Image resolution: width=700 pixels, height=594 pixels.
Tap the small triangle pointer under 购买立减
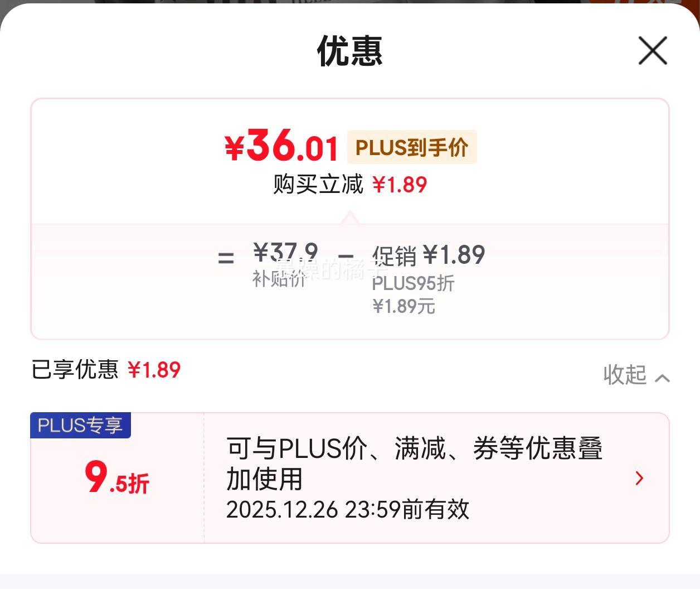click(350, 218)
